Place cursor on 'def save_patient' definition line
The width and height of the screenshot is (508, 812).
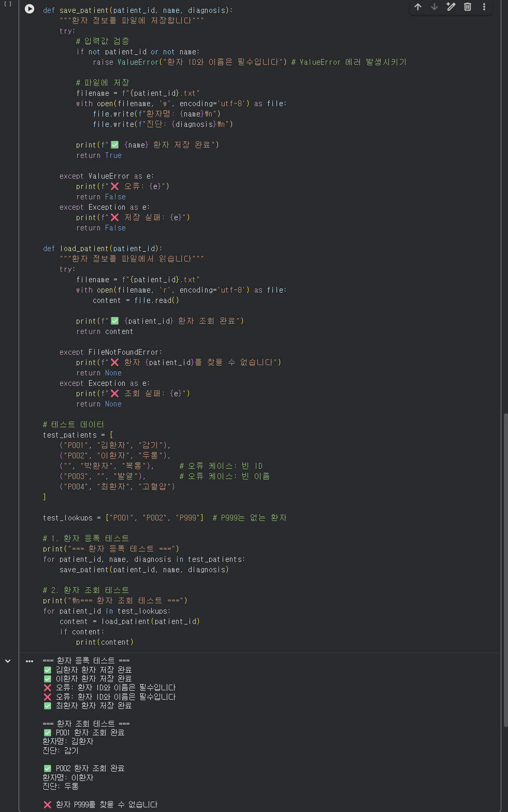138,10
